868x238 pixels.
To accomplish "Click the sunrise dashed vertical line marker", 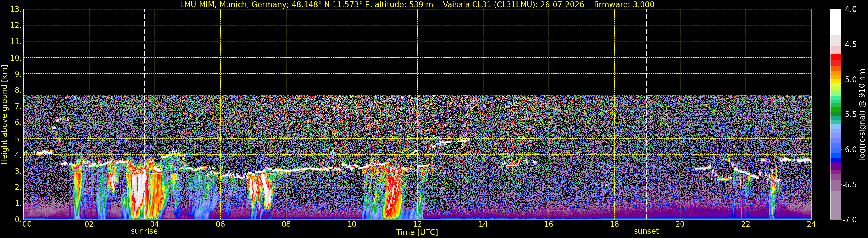I will pos(145,114).
